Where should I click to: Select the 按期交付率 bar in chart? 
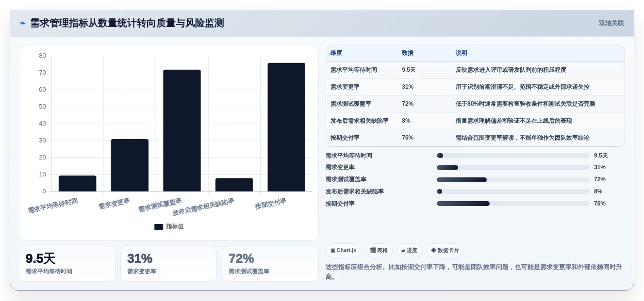point(286,127)
